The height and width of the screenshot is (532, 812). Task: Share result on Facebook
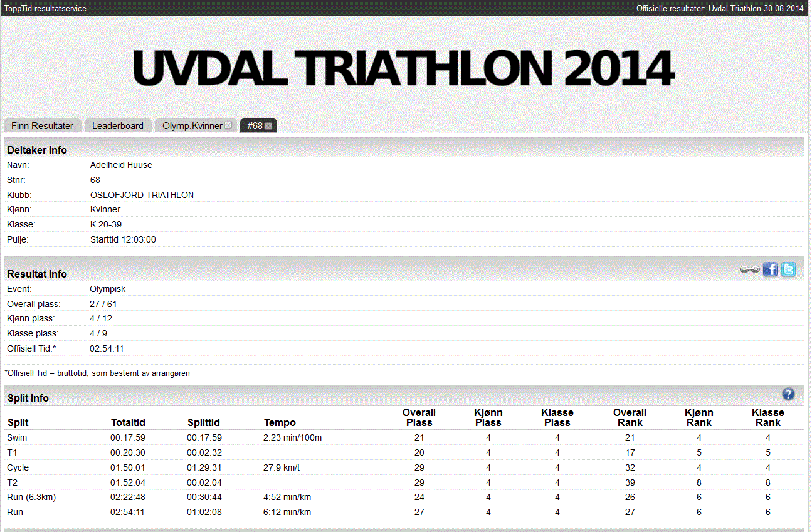coord(770,269)
